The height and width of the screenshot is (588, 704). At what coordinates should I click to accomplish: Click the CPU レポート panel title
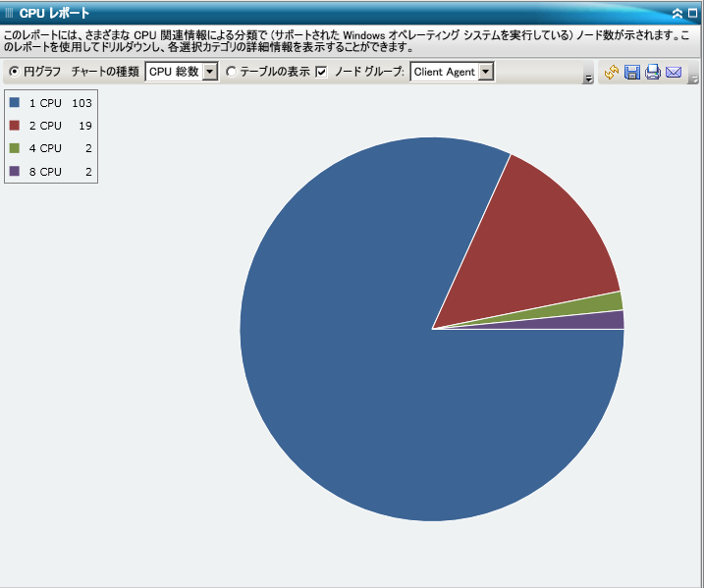coord(54,14)
